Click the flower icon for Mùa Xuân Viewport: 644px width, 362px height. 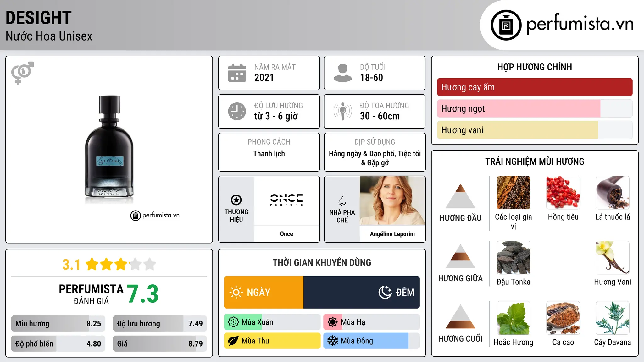233,322
